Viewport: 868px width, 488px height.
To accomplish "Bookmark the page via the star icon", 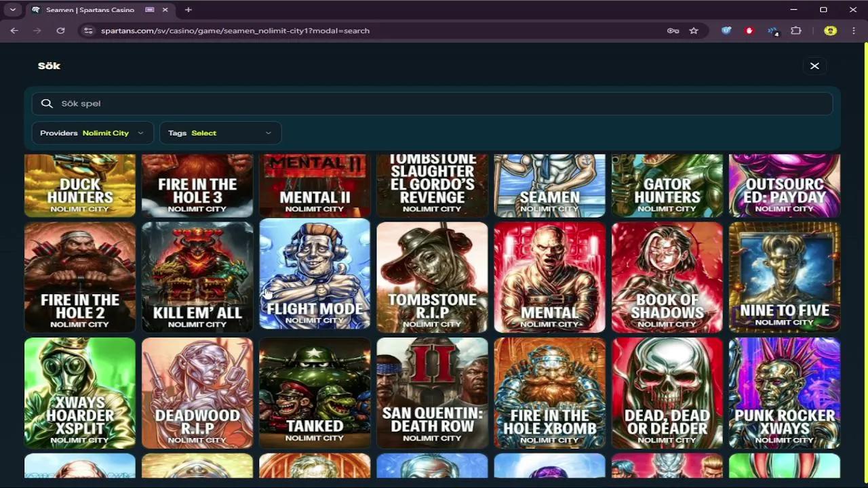I will click(x=693, y=30).
